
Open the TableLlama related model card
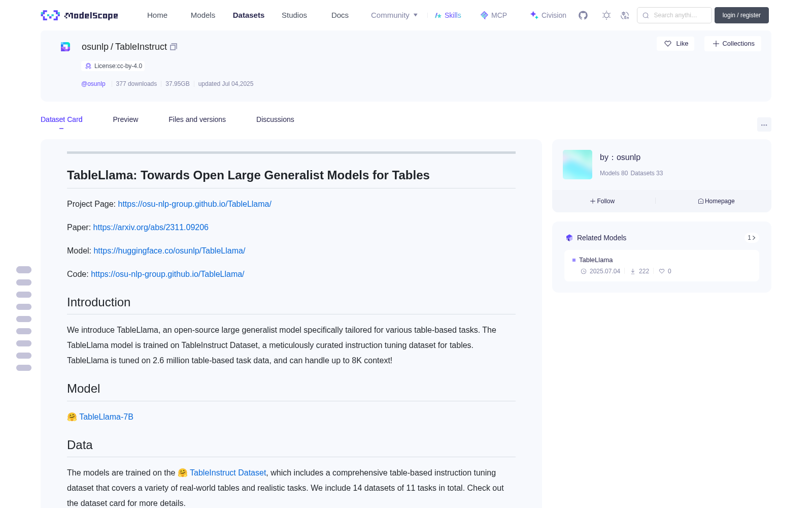click(x=662, y=266)
